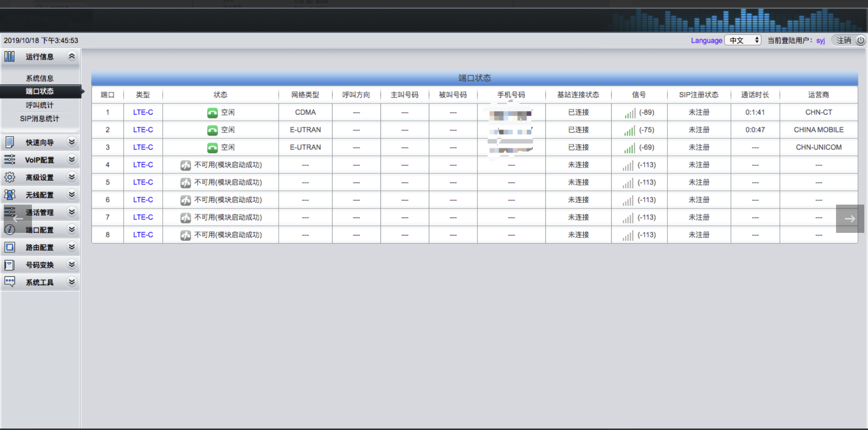Click the 运行信息 bar-chart icon
Screen dimensions: 868x430
click(10, 57)
